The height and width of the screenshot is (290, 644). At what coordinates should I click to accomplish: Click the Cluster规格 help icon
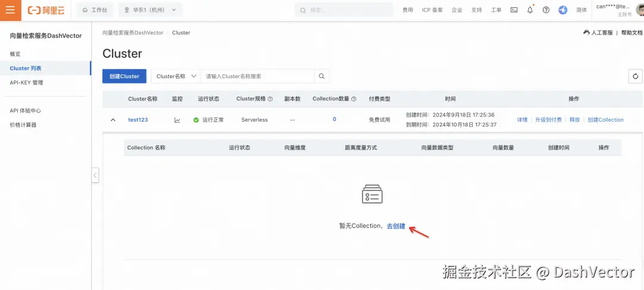point(270,99)
